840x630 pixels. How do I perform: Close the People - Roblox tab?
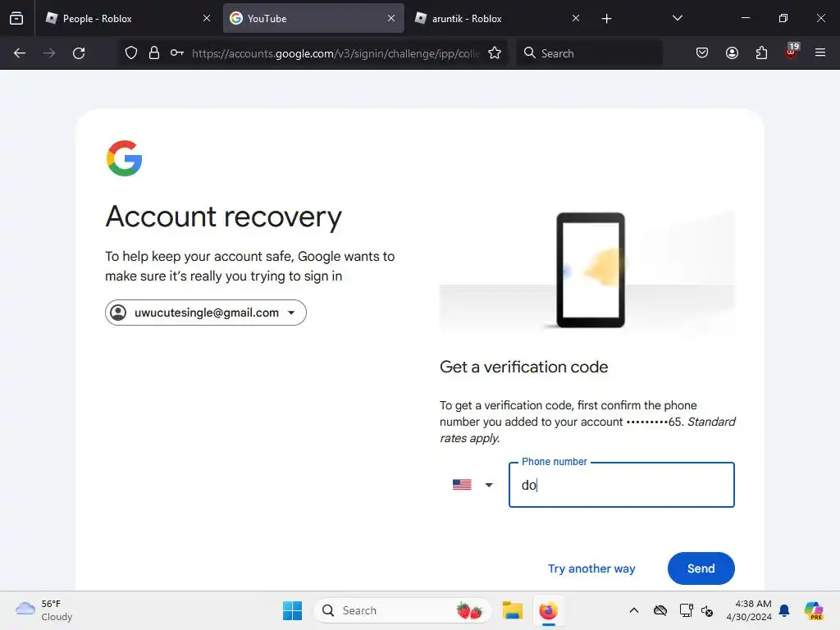[207, 18]
